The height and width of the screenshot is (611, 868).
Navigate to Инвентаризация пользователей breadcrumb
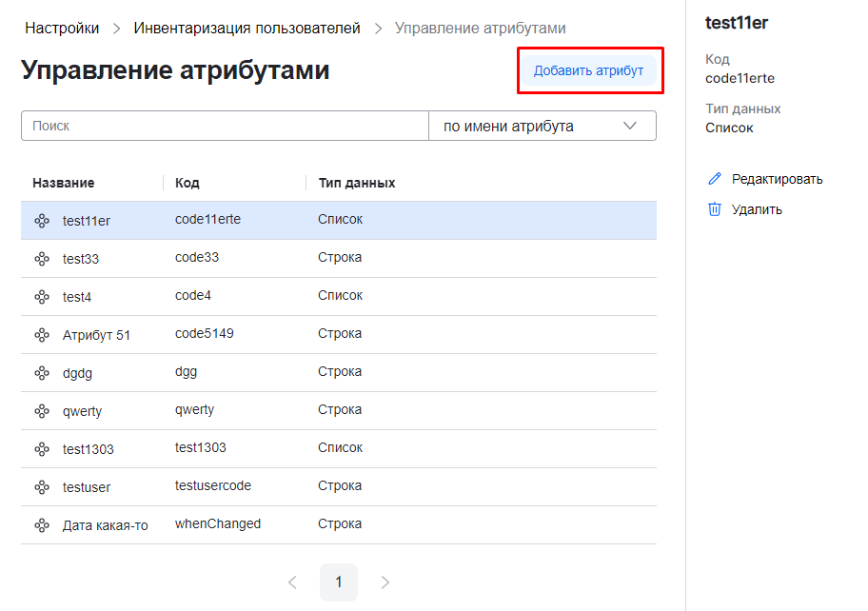click(247, 29)
